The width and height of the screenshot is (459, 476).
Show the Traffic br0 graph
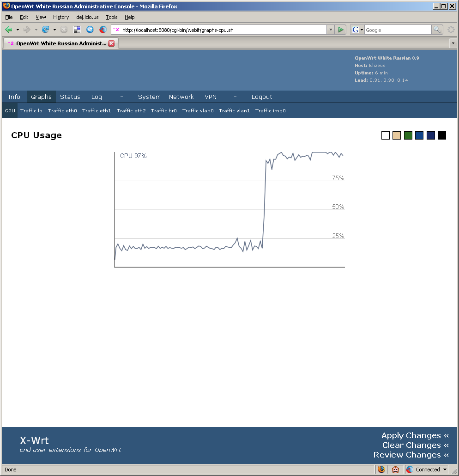coord(164,111)
